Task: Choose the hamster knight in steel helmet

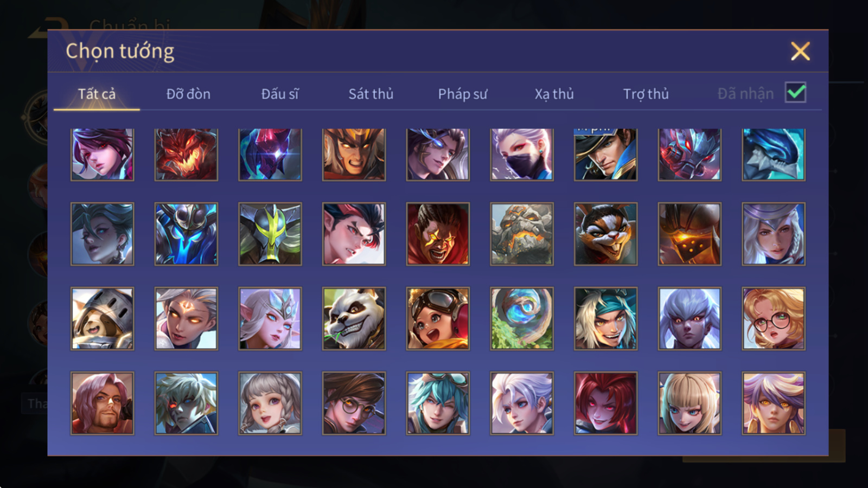Action: tap(102, 318)
